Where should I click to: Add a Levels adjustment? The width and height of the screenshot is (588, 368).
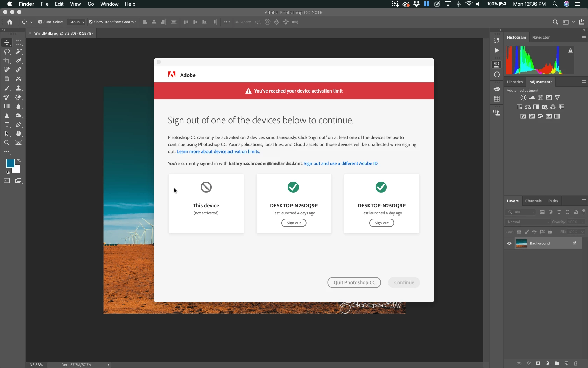532,97
